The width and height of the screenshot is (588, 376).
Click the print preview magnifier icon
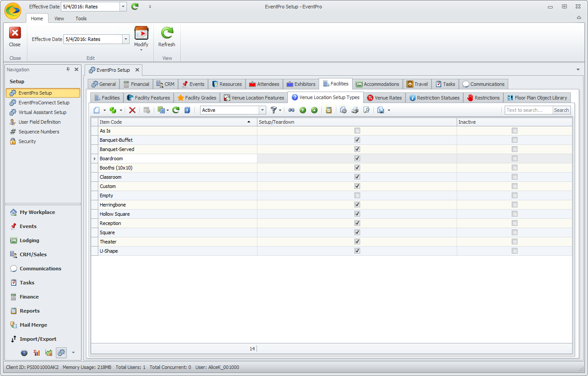pos(366,110)
